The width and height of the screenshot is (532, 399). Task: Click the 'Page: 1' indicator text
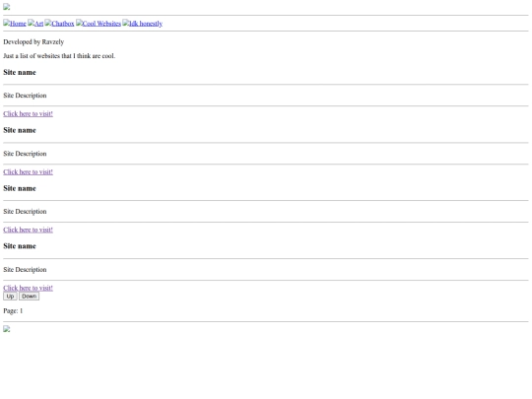coord(13,310)
